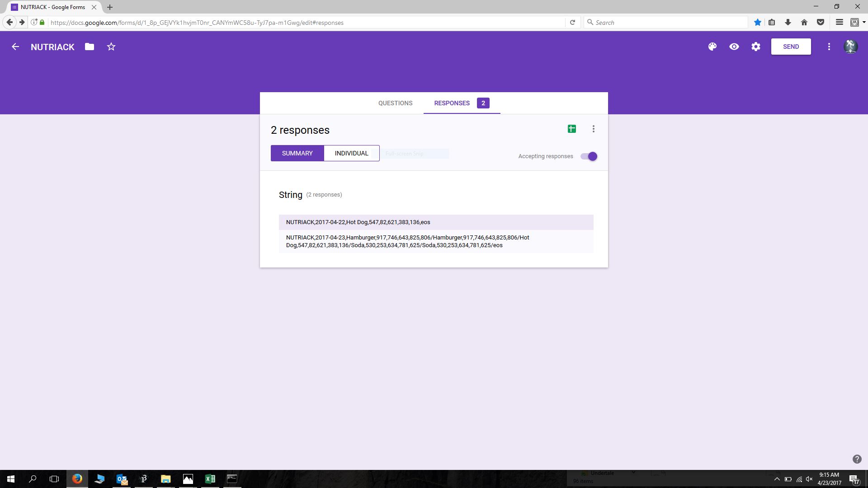This screenshot has width=868, height=488.
Task: Switch to the QUESTIONS tab
Action: coord(395,103)
